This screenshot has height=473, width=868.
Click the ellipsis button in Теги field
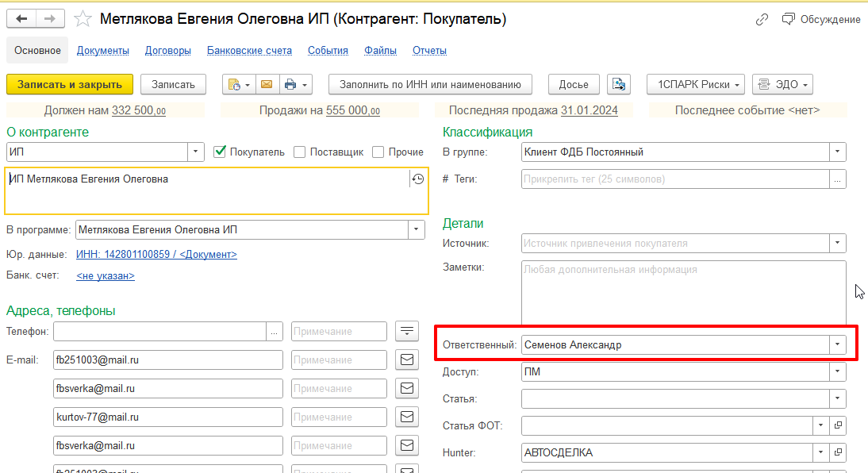point(838,179)
